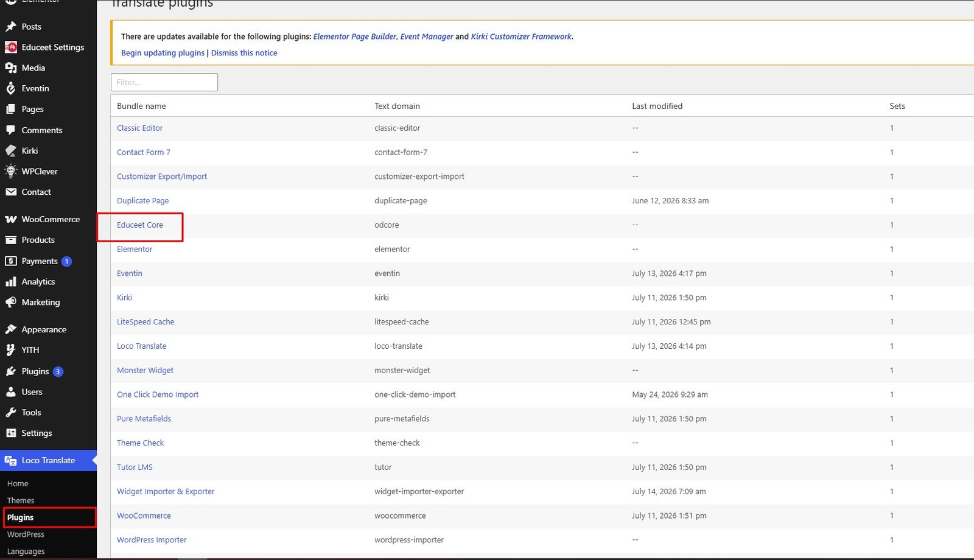Click the Appearance paintbrush icon

[10, 330]
